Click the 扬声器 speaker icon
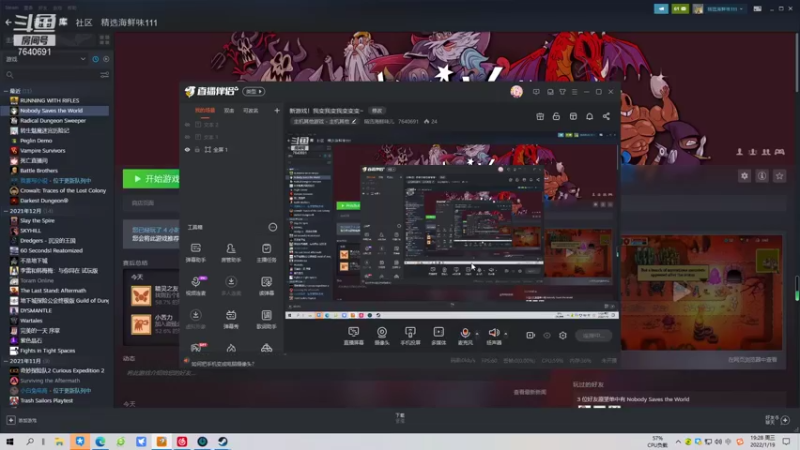Image resolution: width=800 pixels, height=450 pixels. 494,333
